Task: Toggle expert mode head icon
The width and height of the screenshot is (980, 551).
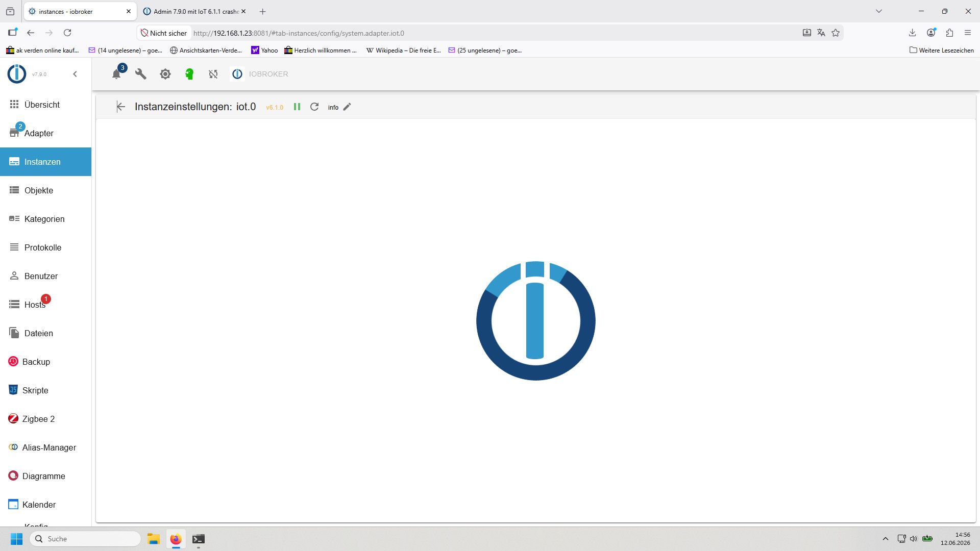Action: (x=189, y=74)
